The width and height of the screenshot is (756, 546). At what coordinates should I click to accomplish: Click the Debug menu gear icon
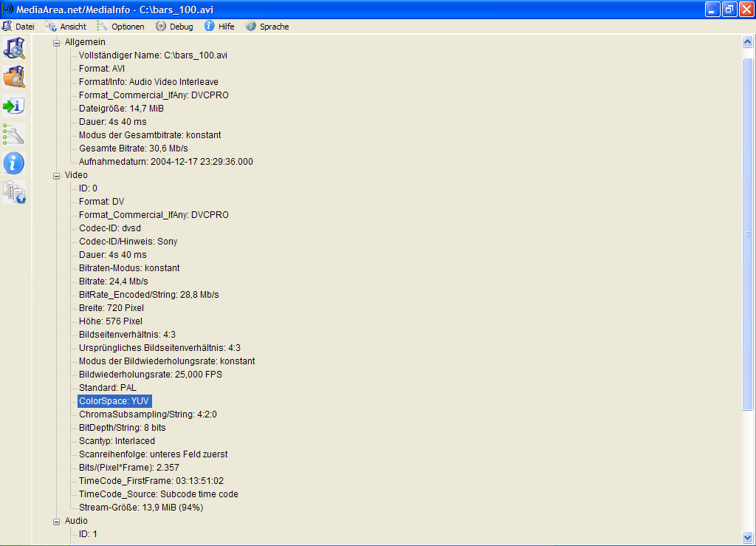point(160,26)
